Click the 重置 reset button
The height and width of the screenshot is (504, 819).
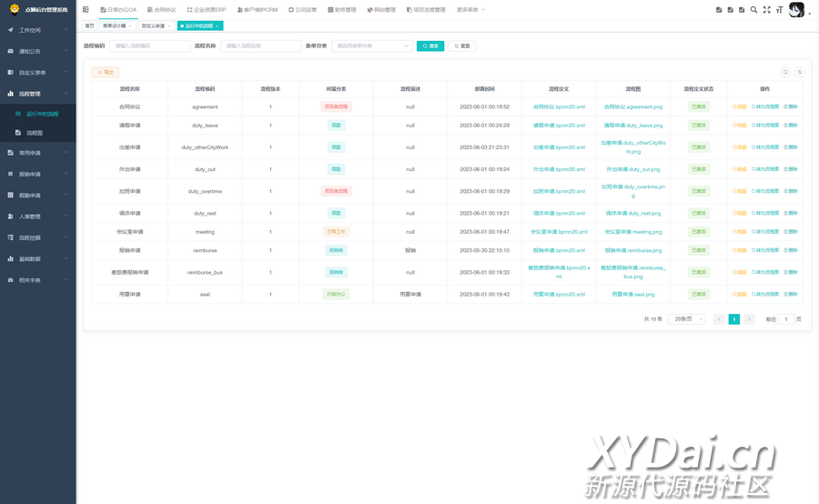coord(462,45)
